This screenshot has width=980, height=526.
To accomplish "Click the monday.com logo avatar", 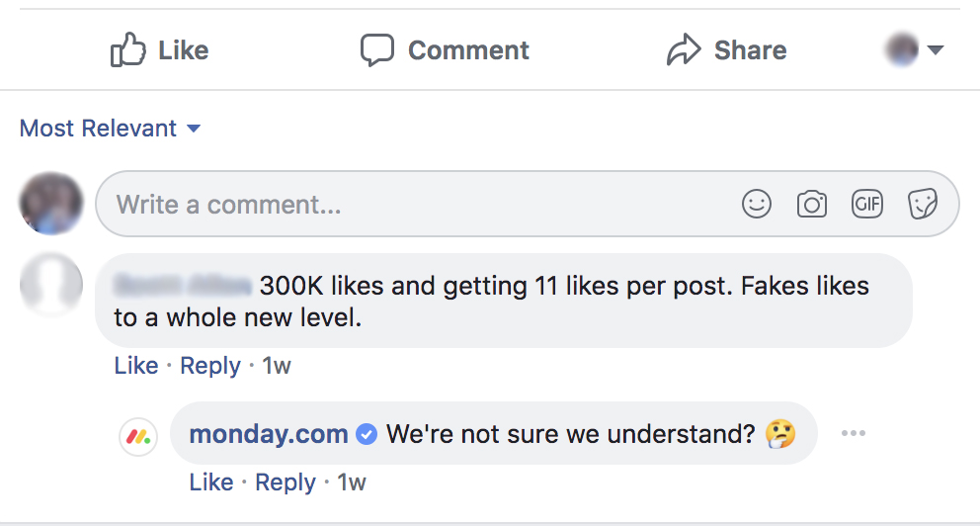I will (138, 435).
